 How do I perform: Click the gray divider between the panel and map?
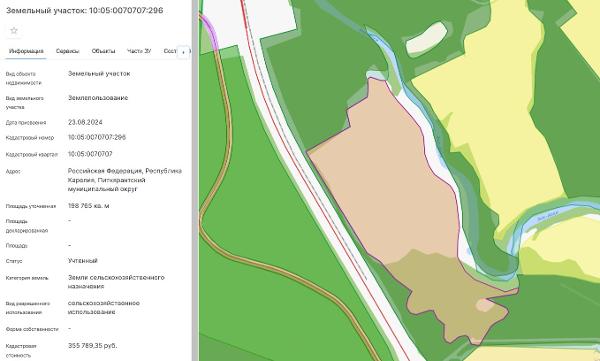pos(195,180)
